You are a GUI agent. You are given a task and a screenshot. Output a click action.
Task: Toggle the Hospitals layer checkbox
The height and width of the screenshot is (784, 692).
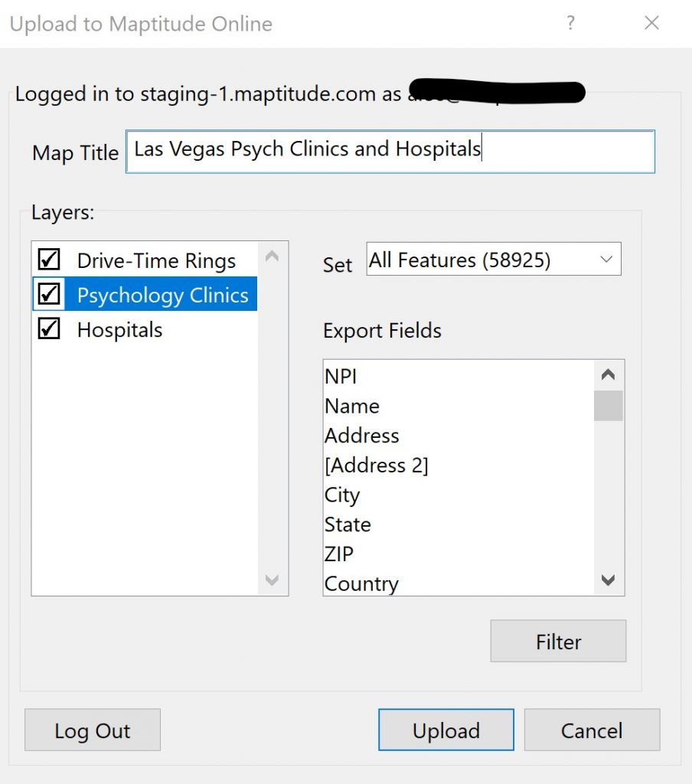coord(47,328)
